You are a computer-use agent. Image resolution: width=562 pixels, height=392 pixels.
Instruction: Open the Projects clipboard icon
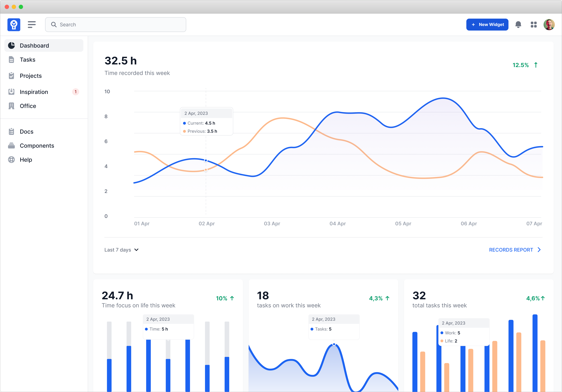pos(11,76)
